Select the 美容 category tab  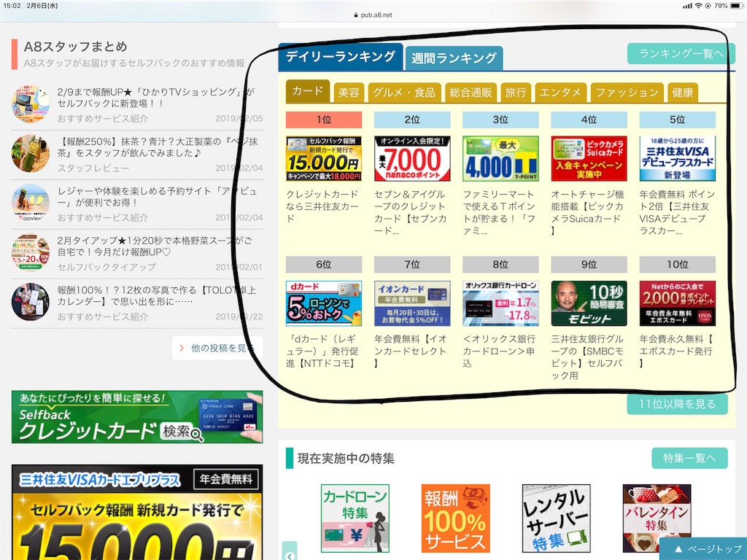tap(349, 93)
